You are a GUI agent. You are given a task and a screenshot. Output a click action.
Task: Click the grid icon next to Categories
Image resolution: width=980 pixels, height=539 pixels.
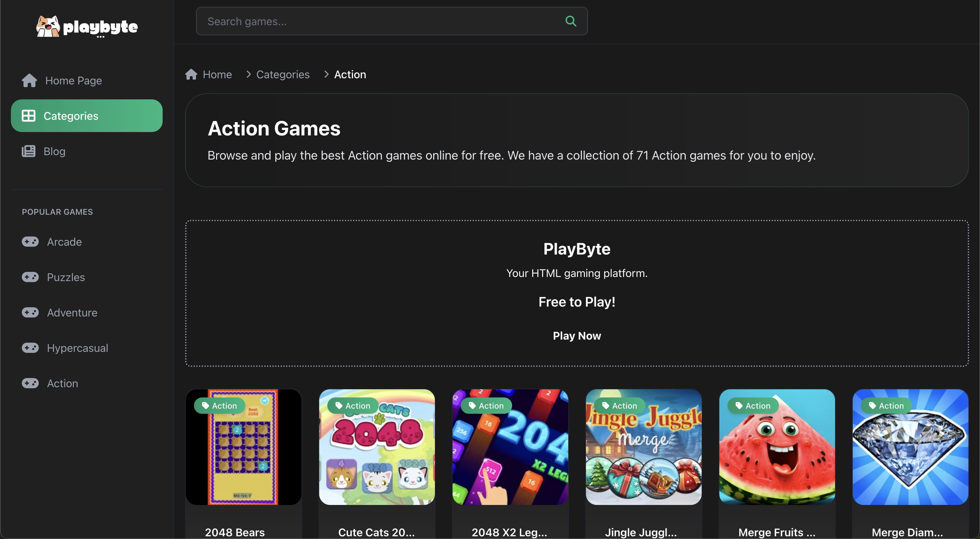point(29,116)
